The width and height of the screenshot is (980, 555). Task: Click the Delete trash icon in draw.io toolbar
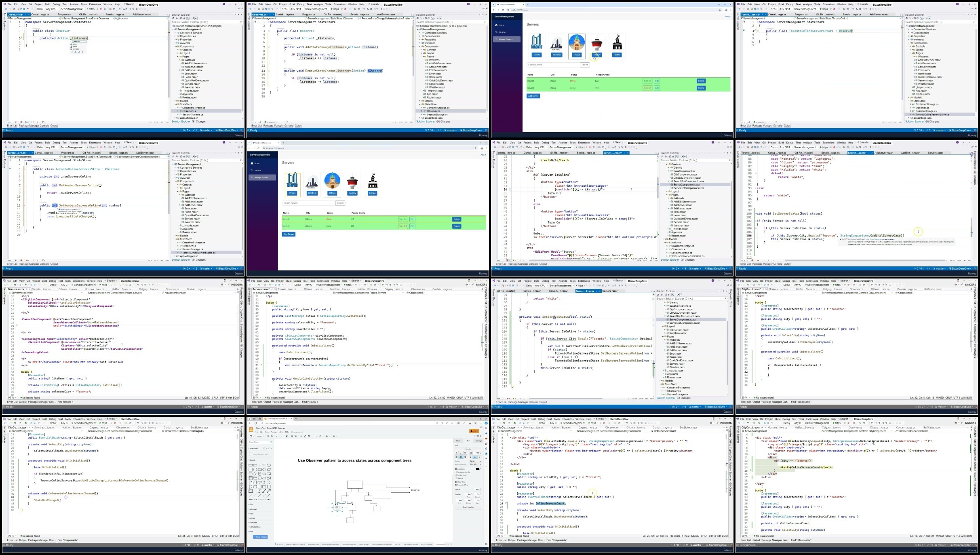(x=287, y=436)
